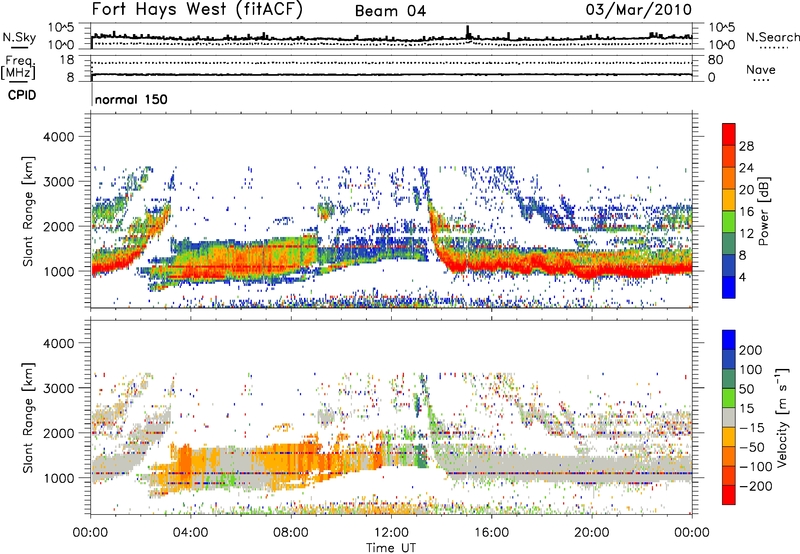Click the "12:00" time tick label
Viewport: 800px width, 554px height.
click(391, 533)
